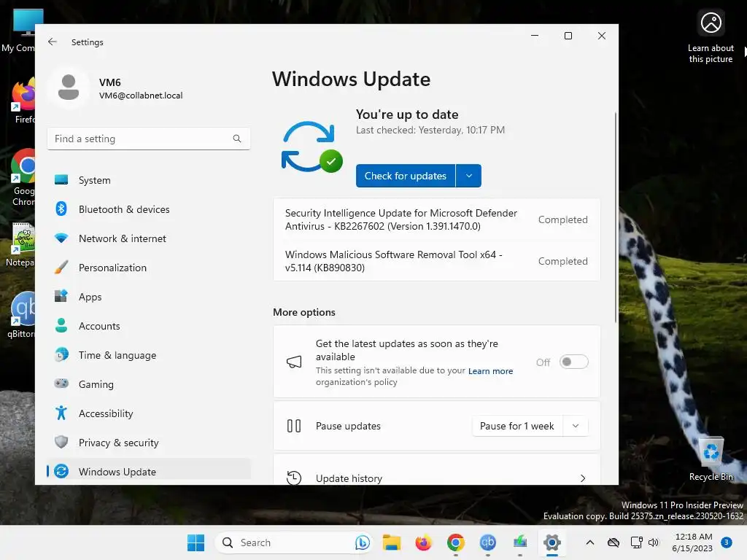This screenshot has width=747, height=560.
Task: Click the Bluetooth icon in sidebar
Action: (61, 209)
